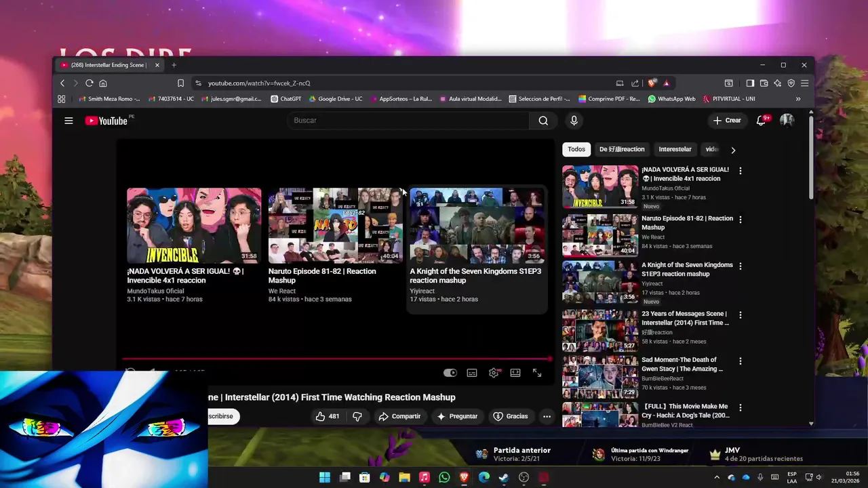The height and width of the screenshot is (488, 868).
Task: Open WhatsApp from the taskbar
Action: pos(444,477)
